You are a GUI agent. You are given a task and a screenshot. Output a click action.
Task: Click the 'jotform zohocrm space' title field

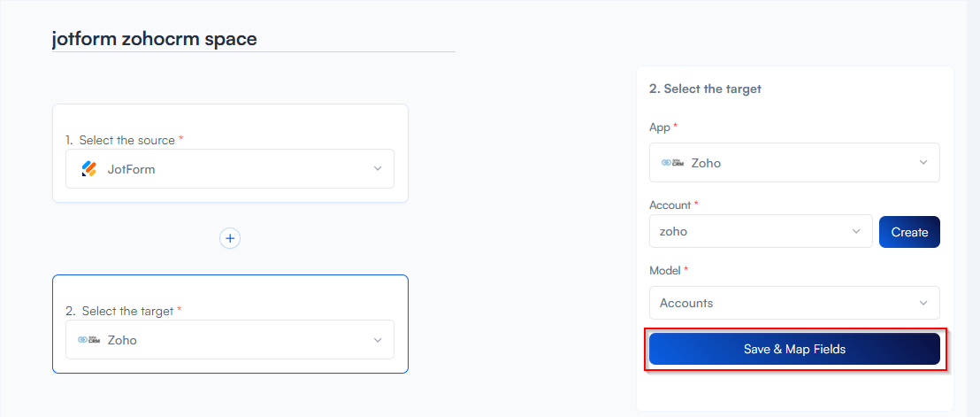coord(253,39)
